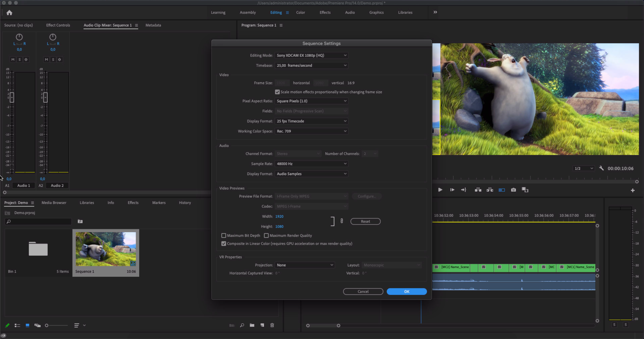The height and width of the screenshot is (339, 644).
Task: Click the Find magnifier icon in Project panel
Action: [242, 325]
